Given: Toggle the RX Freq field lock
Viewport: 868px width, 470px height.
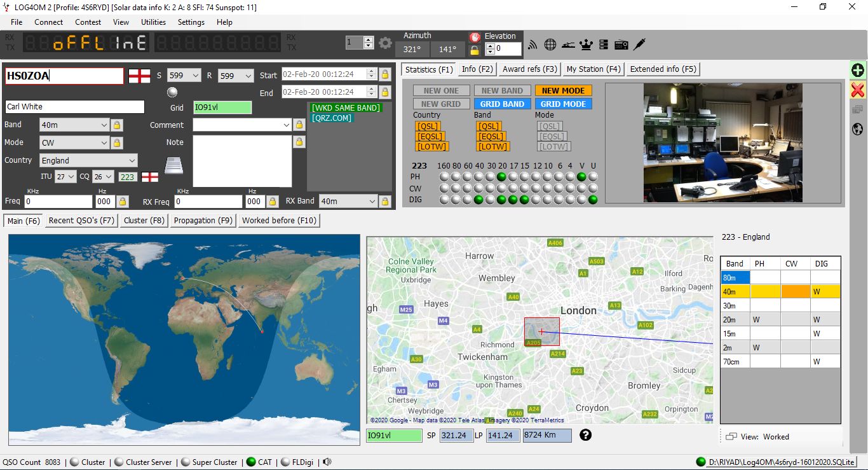Looking at the screenshot, I should (273, 202).
